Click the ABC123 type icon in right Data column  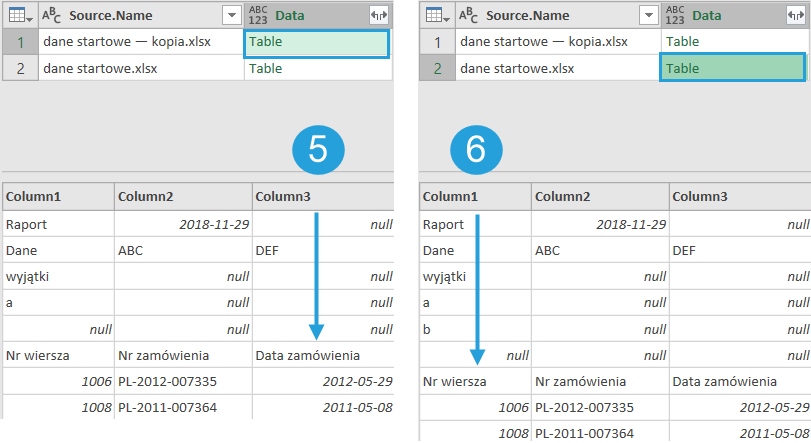[676, 15]
